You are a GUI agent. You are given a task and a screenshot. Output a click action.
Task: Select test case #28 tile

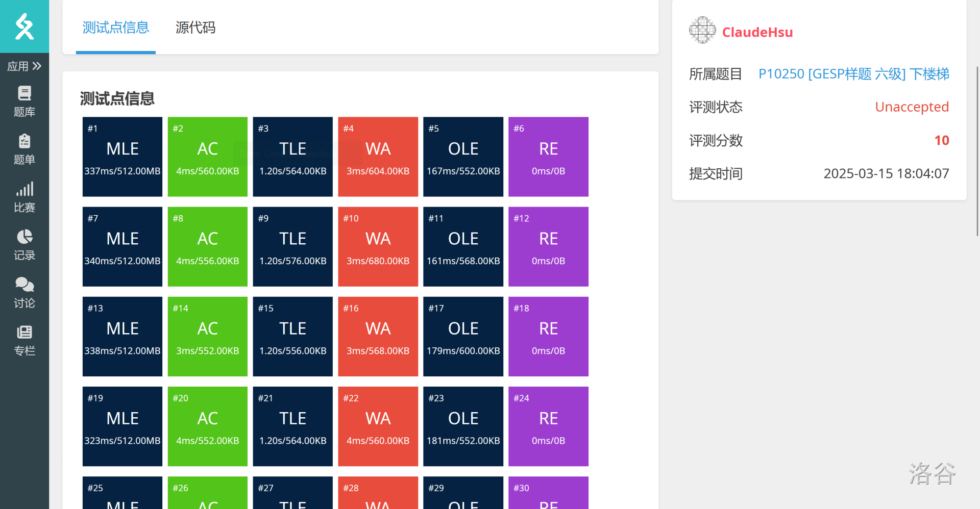tap(378, 493)
